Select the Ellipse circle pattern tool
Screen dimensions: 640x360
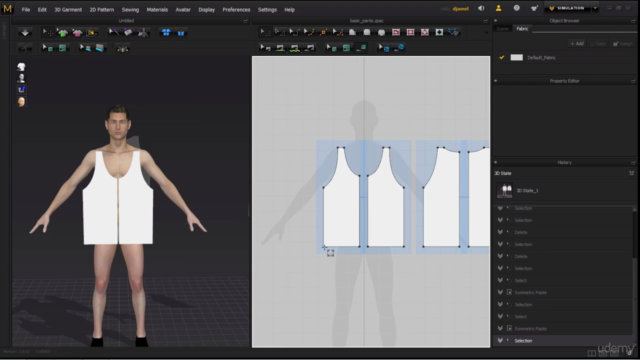point(381,32)
